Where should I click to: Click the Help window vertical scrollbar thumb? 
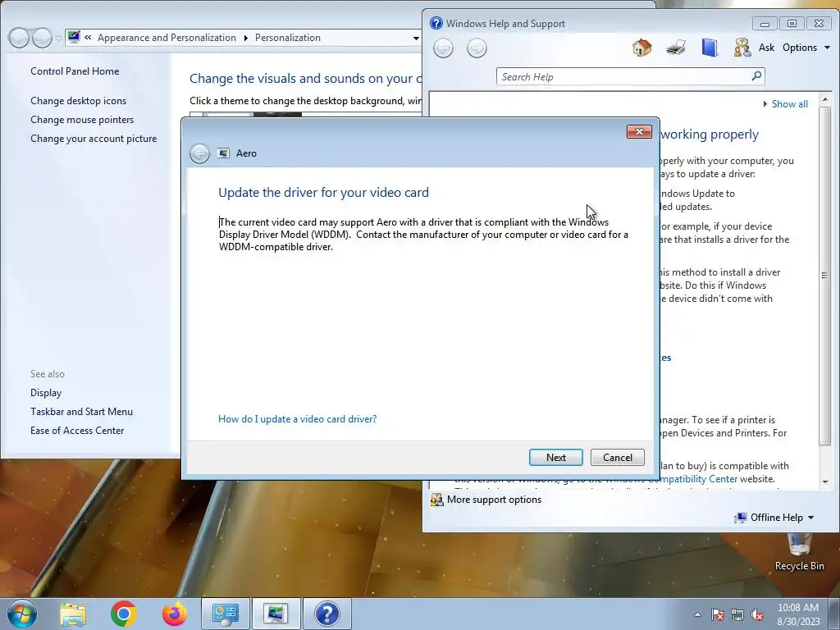pyautogui.click(x=825, y=275)
